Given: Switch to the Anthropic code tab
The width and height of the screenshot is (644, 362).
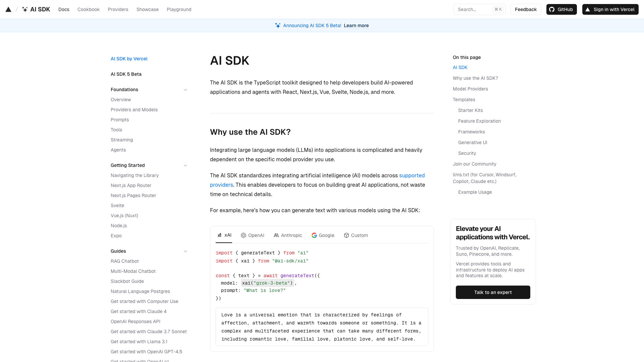Looking at the screenshot, I should (288, 235).
